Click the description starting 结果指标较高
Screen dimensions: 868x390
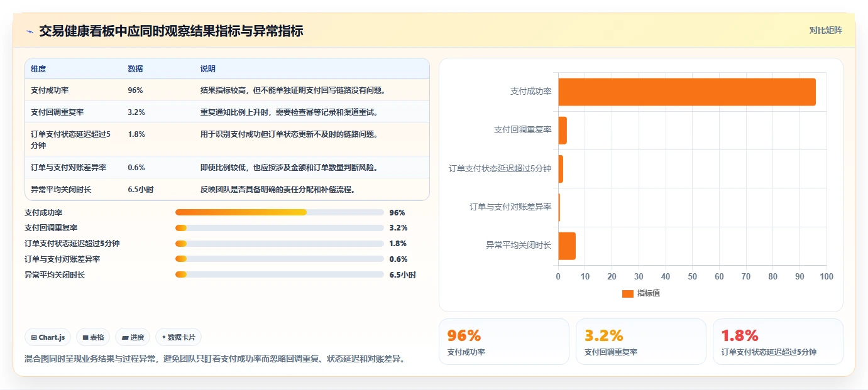click(x=292, y=90)
